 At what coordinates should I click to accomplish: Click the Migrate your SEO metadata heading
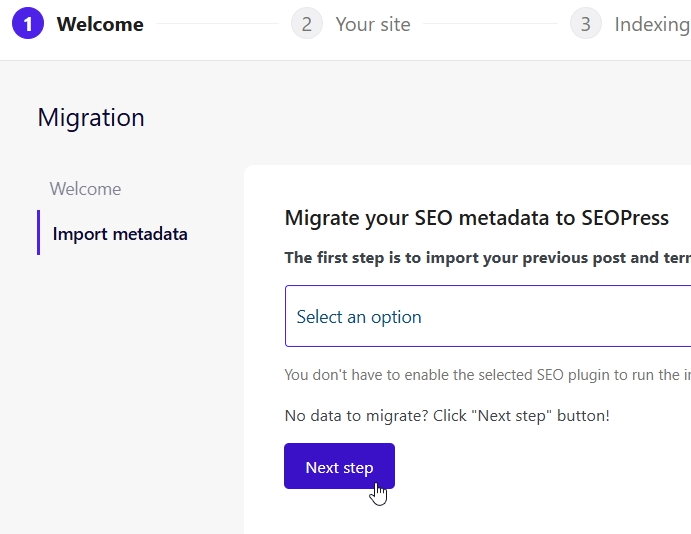[x=477, y=218]
